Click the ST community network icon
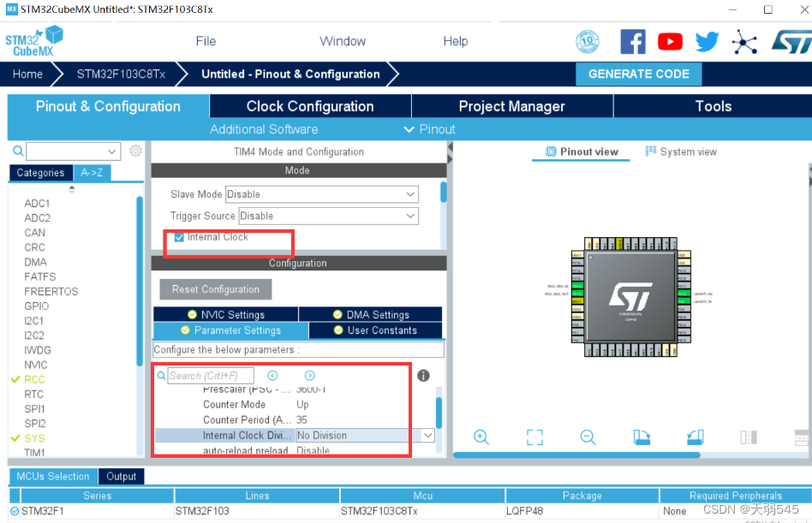This screenshot has height=523, width=812. pos(744,41)
